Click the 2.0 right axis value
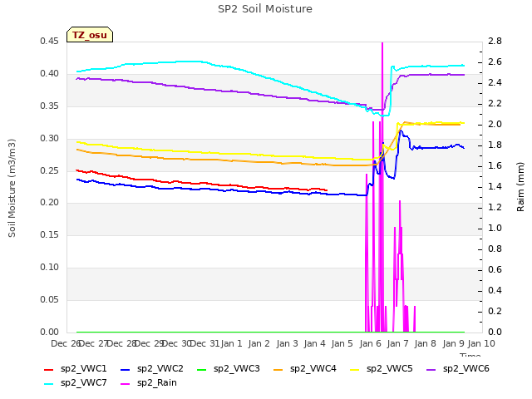The width and height of the screenshot is (532, 399). point(495,124)
